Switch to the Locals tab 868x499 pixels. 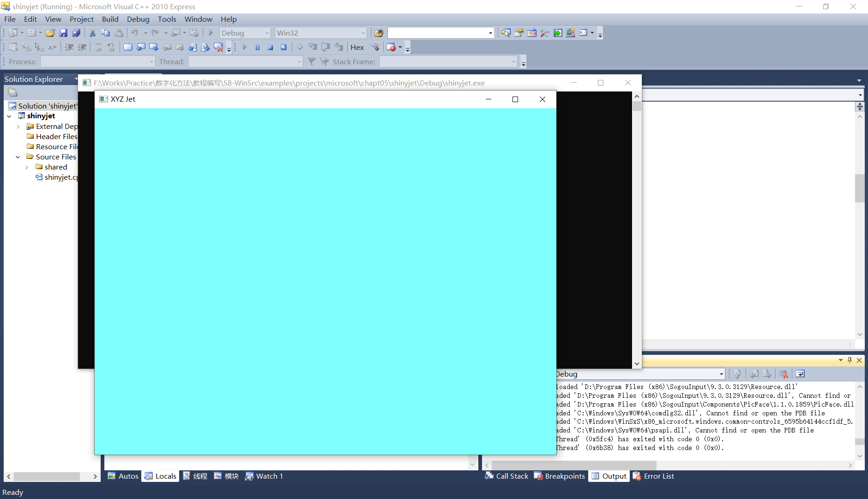pos(160,476)
